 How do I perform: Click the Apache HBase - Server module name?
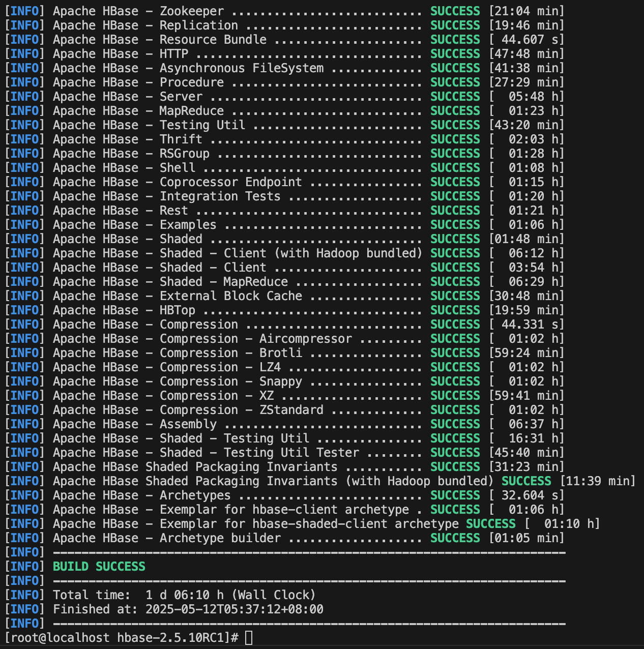(128, 97)
